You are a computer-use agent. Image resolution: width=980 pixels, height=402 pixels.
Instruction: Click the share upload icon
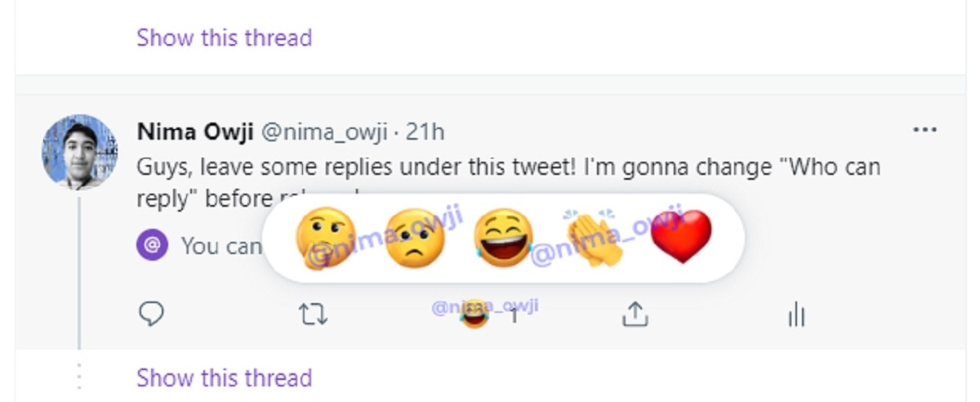coord(635,314)
